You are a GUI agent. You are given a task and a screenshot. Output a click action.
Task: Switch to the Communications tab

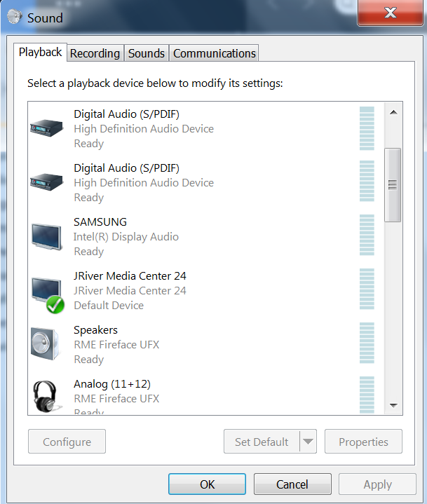tap(214, 53)
